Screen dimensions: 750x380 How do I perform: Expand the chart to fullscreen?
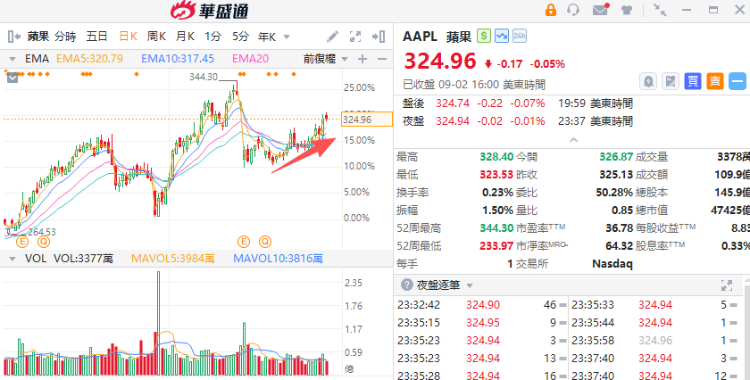tap(355, 36)
